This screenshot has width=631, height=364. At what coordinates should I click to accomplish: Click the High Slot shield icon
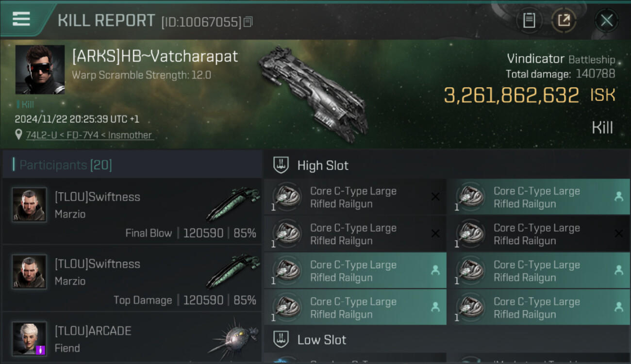pos(281,165)
